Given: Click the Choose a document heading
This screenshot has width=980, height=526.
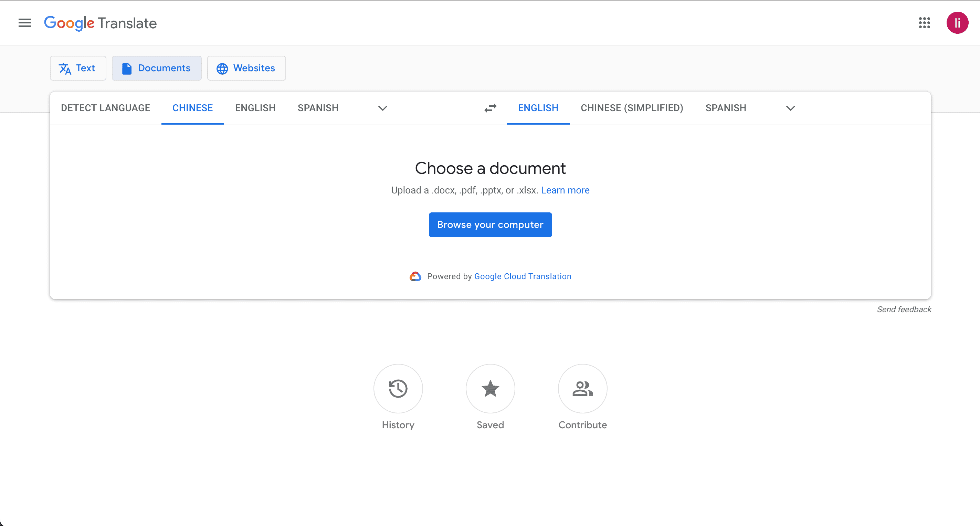Looking at the screenshot, I should pos(490,168).
